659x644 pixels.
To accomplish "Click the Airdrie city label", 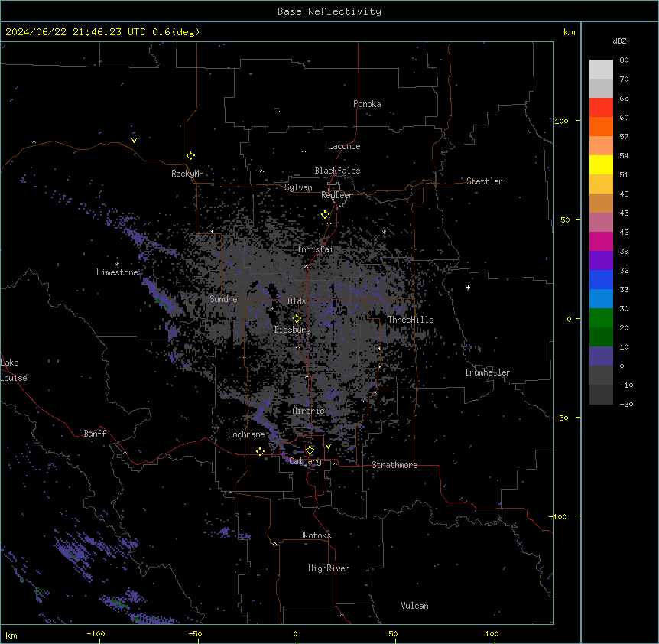I will pyautogui.click(x=309, y=411).
